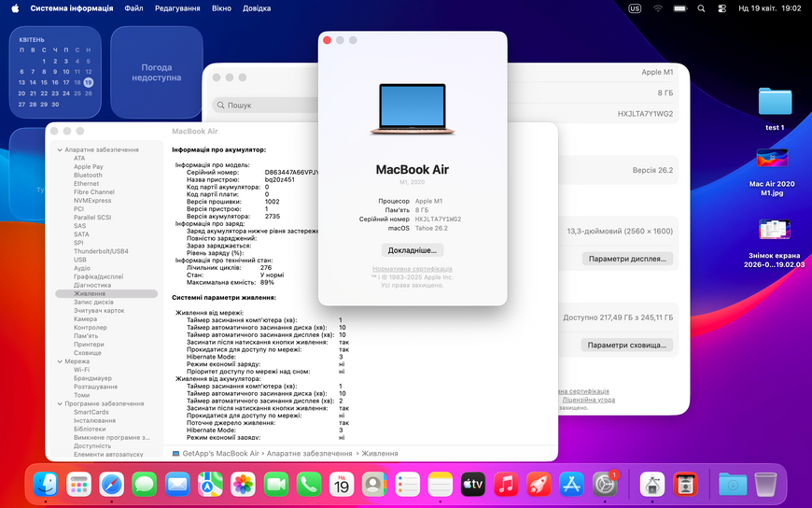Open Системна інформація app menu
The height and width of the screenshot is (508, 812).
72,8
